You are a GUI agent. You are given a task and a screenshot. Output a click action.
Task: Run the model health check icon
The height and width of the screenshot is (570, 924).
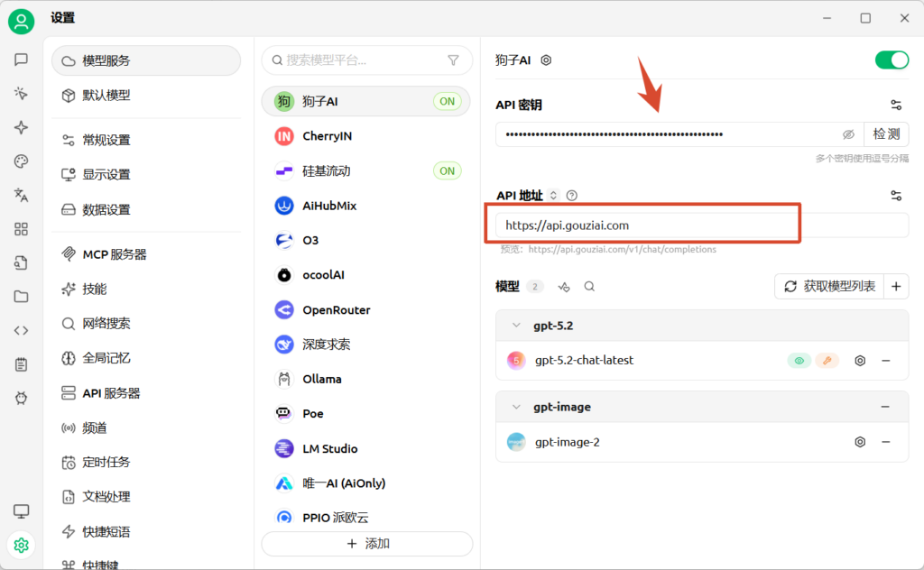coord(564,287)
